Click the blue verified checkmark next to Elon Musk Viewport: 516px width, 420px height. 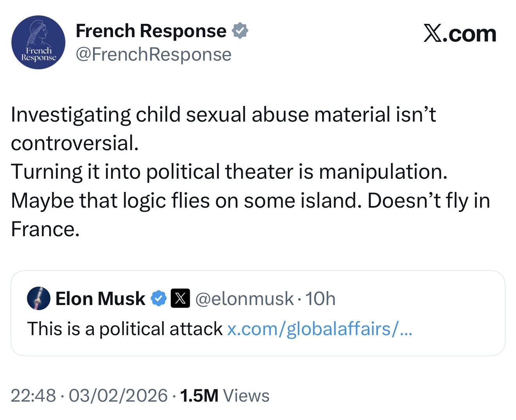pyautogui.click(x=159, y=299)
